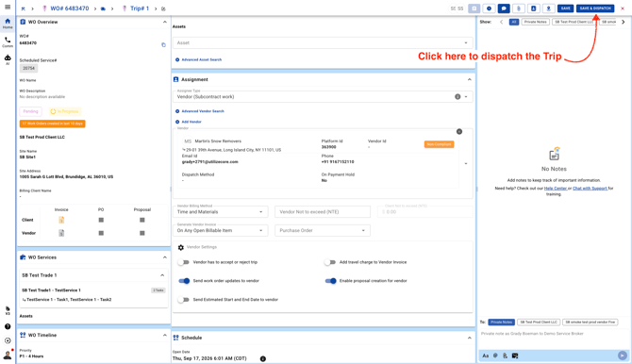
Task: Enable Vendor has to accept or reject trip
Action: pos(184,262)
